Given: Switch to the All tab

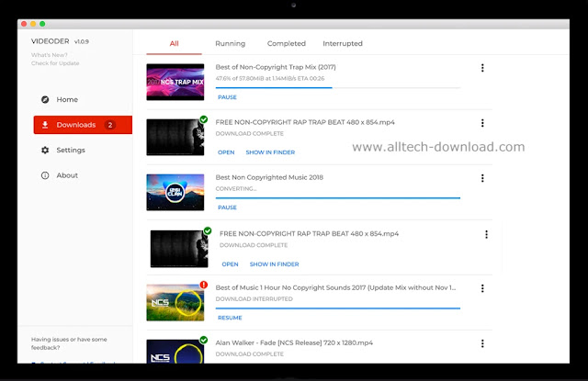Looking at the screenshot, I should point(174,43).
